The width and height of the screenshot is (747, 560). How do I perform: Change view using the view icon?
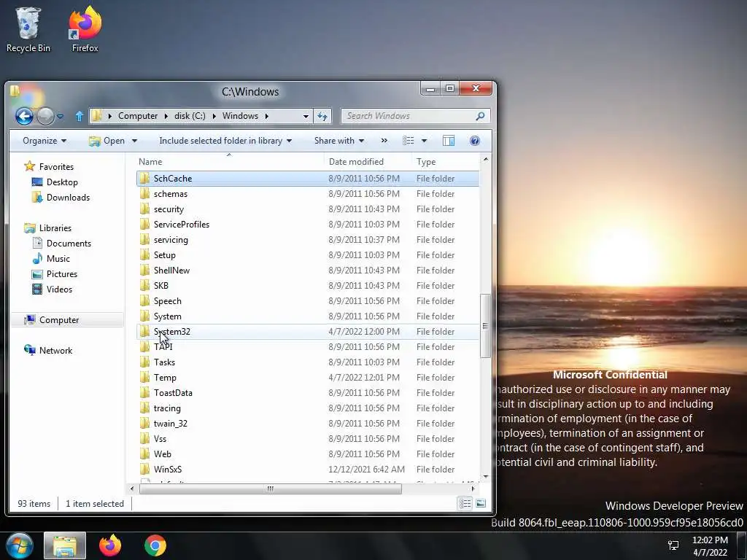(409, 141)
